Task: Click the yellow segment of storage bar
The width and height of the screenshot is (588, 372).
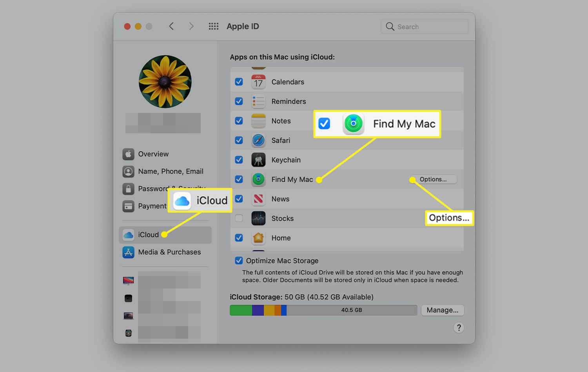Action: pos(269,310)
